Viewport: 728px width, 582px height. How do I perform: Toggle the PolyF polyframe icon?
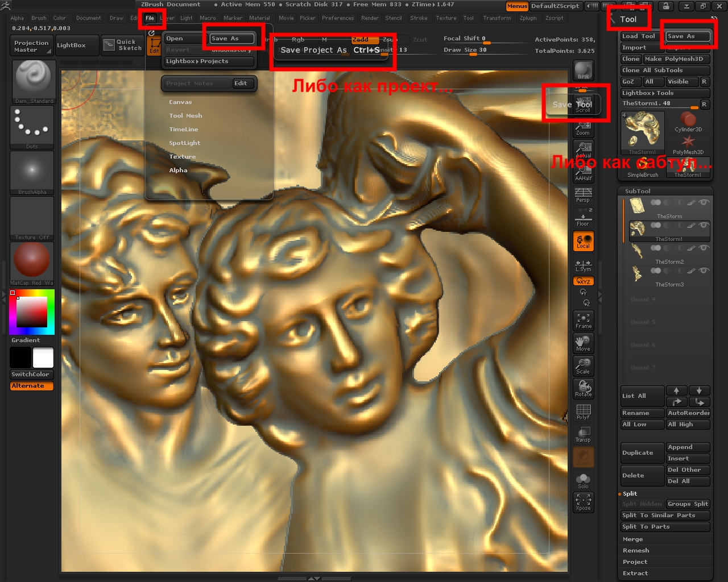[x=584, y=412]
